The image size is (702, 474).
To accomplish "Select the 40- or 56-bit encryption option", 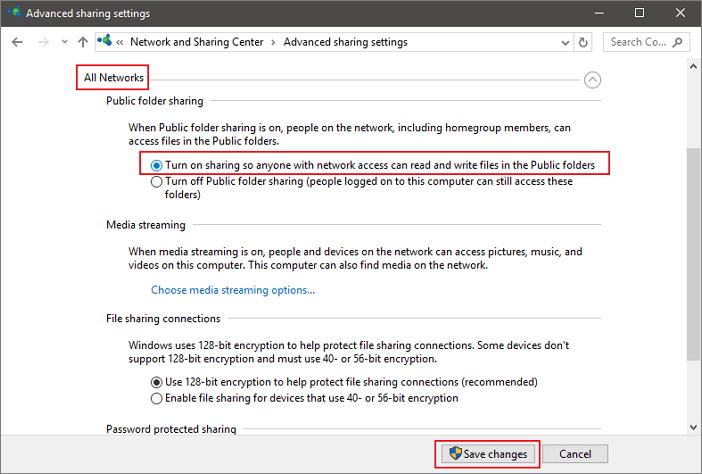I will (156, 398).
